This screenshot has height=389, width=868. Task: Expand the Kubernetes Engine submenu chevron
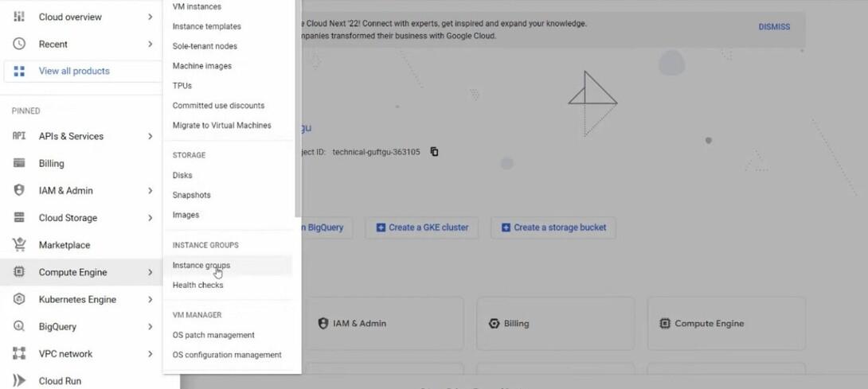pos(150,299)
